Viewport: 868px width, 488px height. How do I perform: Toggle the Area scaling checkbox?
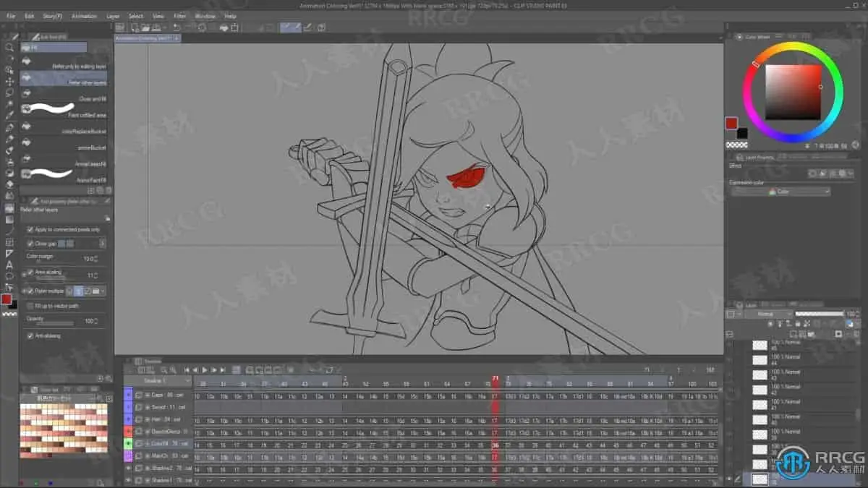click(30, 273)
